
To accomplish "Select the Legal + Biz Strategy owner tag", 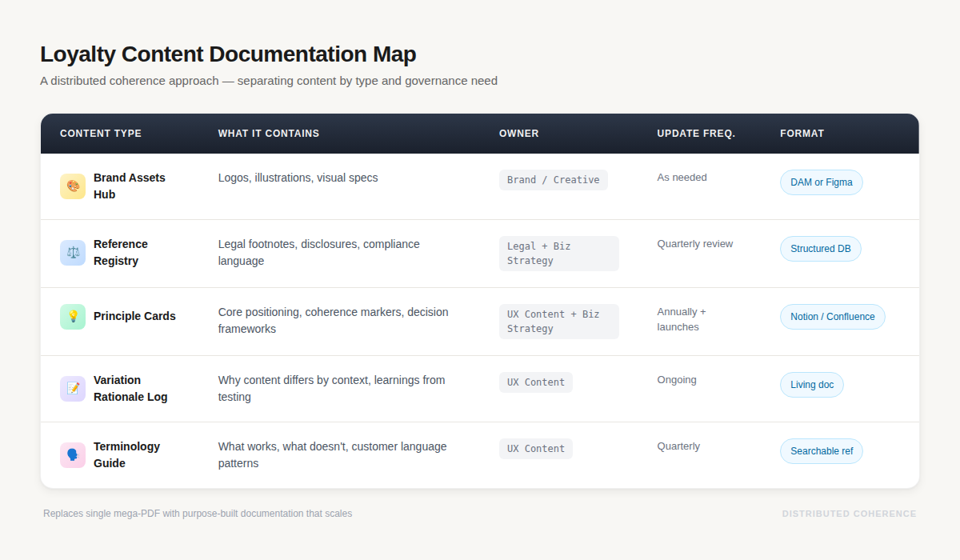I will tap(558, 253).
